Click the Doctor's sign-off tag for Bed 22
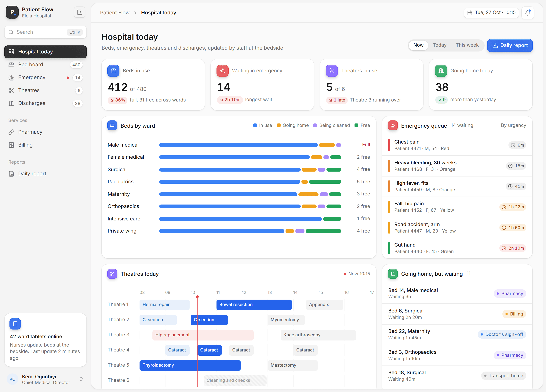The image size is (546, 392). [502, 334]
